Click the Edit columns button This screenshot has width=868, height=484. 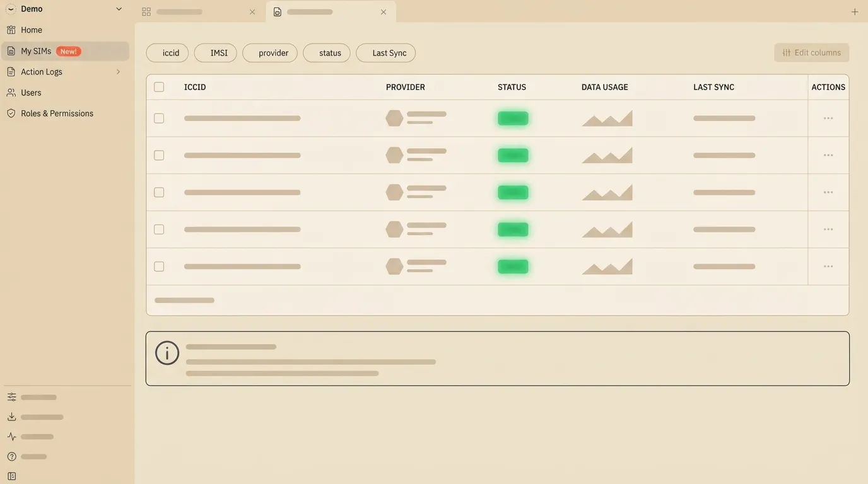point(811,53)
